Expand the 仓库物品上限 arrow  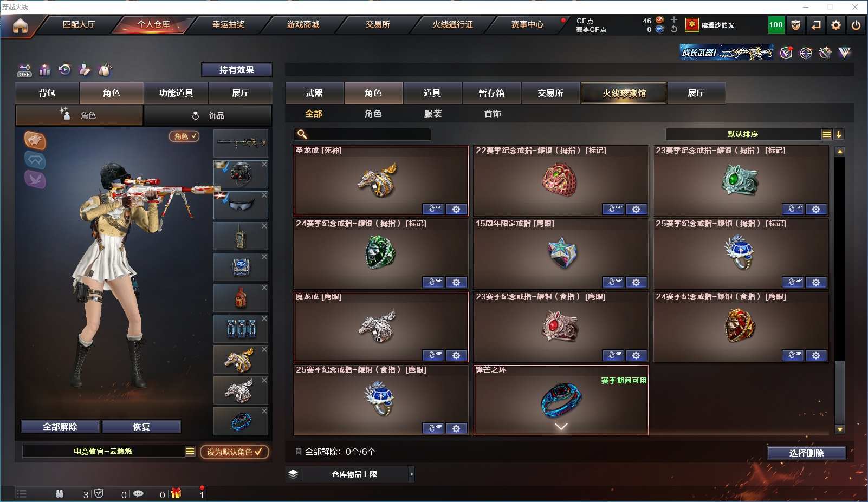[412, 474]
